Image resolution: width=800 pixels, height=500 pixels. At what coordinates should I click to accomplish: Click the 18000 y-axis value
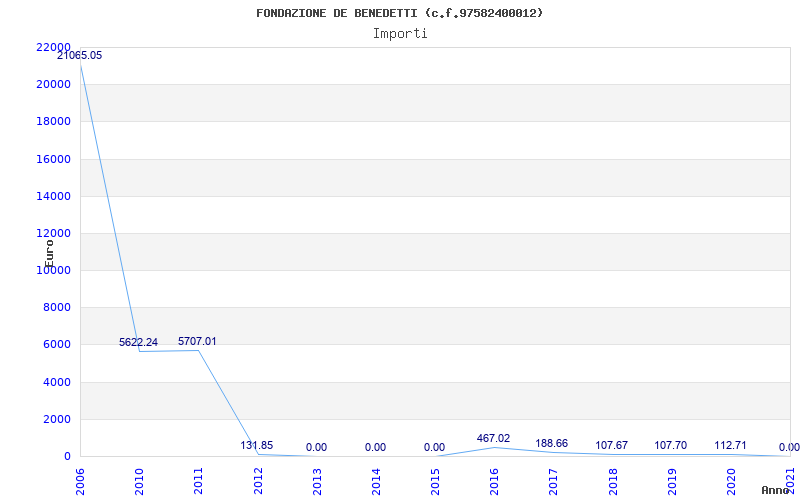pyautogui.click(x=53, y=121)
